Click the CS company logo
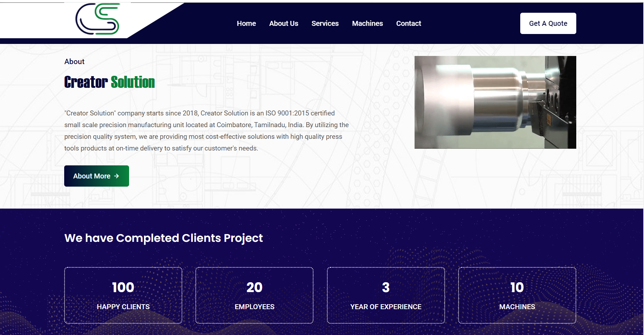This screenshot has height=335, width=644. pos(97,19)
